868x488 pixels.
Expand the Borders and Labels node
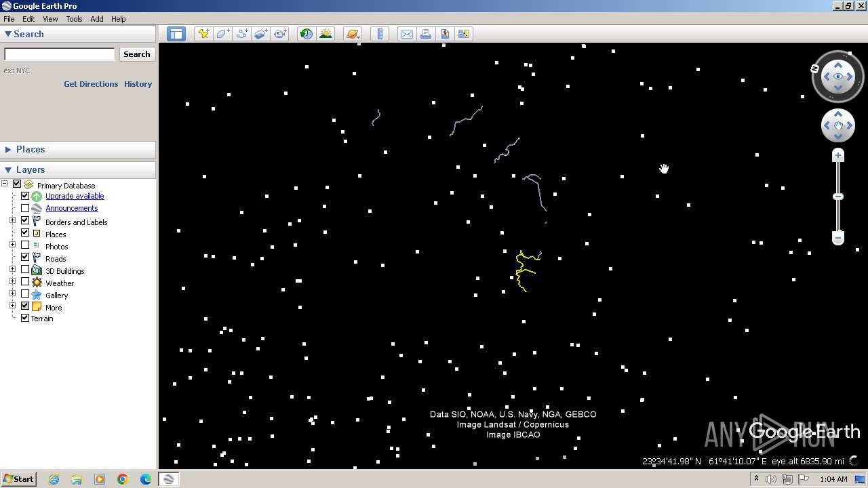12,221
